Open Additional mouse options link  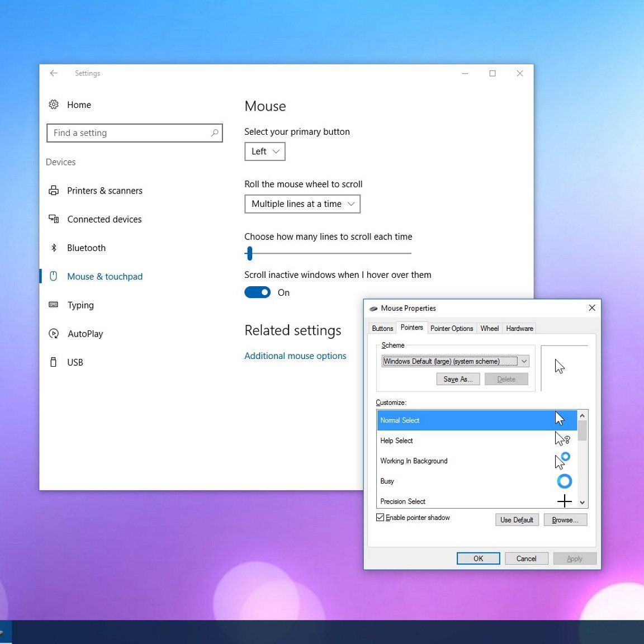pyautogui.click(x=295, y=356)
